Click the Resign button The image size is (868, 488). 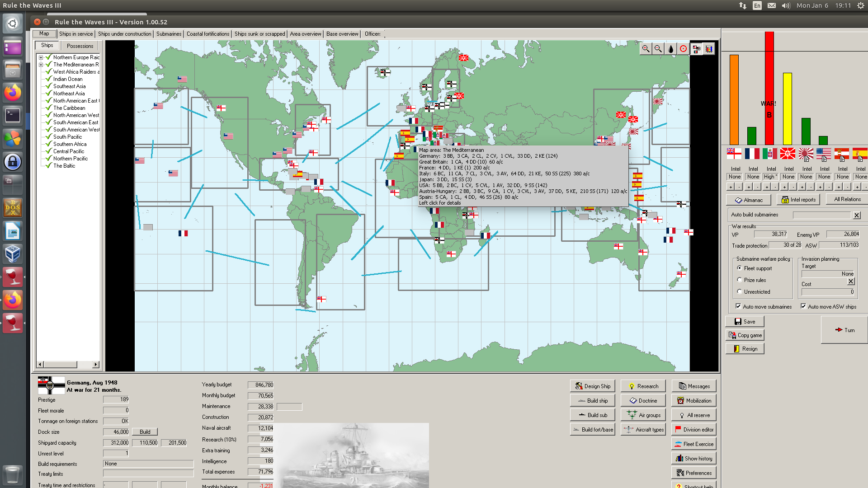click(x=745, y=348)
